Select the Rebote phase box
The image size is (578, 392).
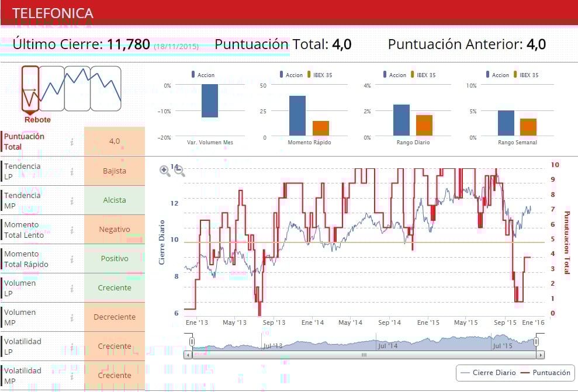coord(30,88)
